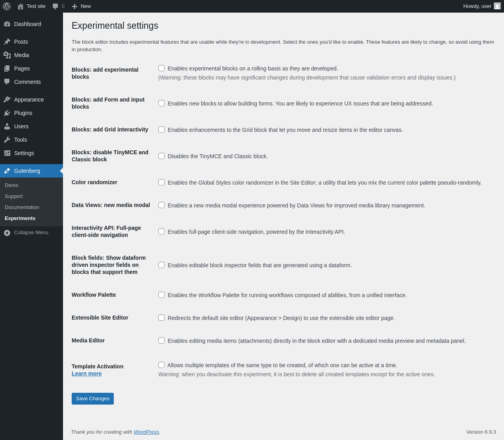Open the New content dropdown

tap(82, 6)
